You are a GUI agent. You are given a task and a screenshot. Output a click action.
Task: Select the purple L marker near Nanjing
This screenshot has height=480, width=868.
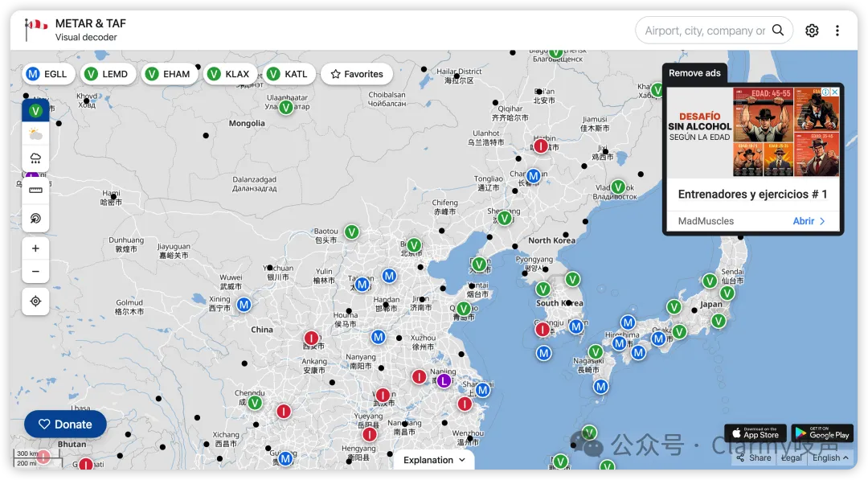(x=444, y=381)
